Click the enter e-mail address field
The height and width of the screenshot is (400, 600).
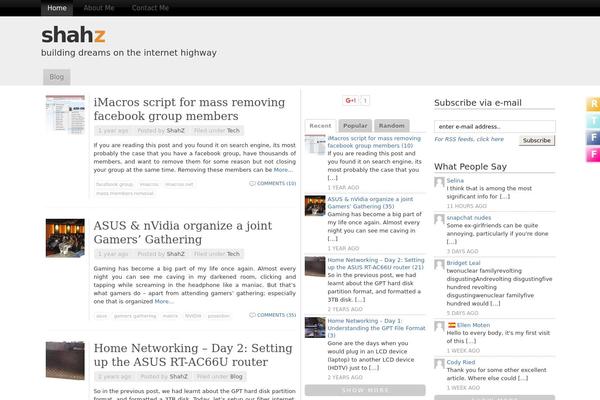click(x=495, y=126)
